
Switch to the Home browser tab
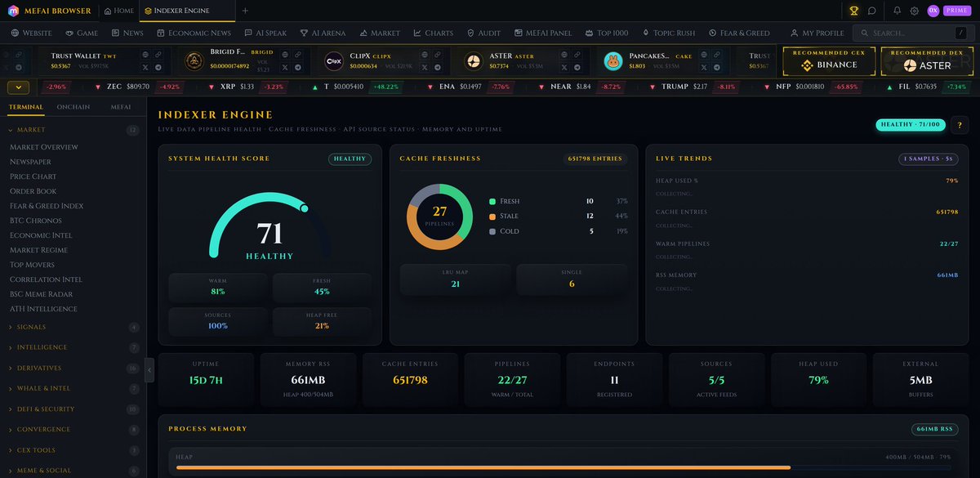pos(119,11)
